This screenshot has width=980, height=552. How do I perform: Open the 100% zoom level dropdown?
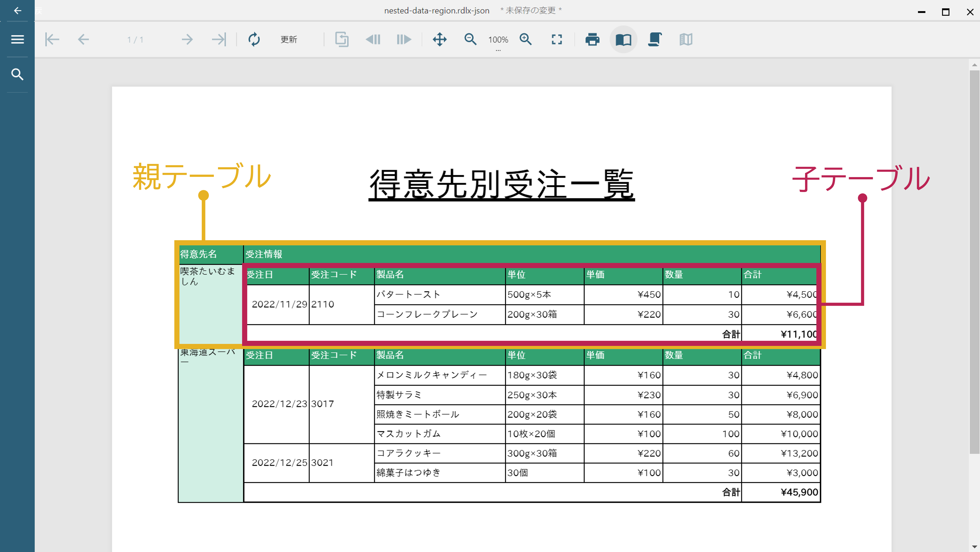click(x=498, y=40)
